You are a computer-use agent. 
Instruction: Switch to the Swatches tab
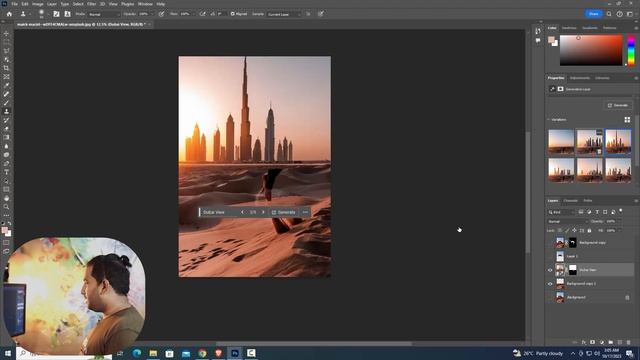point(569,28)
